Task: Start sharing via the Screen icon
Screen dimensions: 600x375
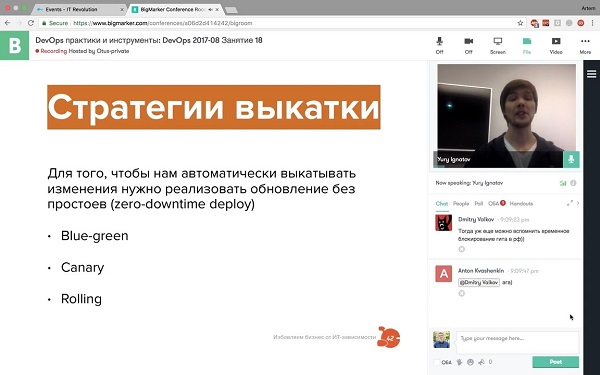Action: click(x=497, y=45)
